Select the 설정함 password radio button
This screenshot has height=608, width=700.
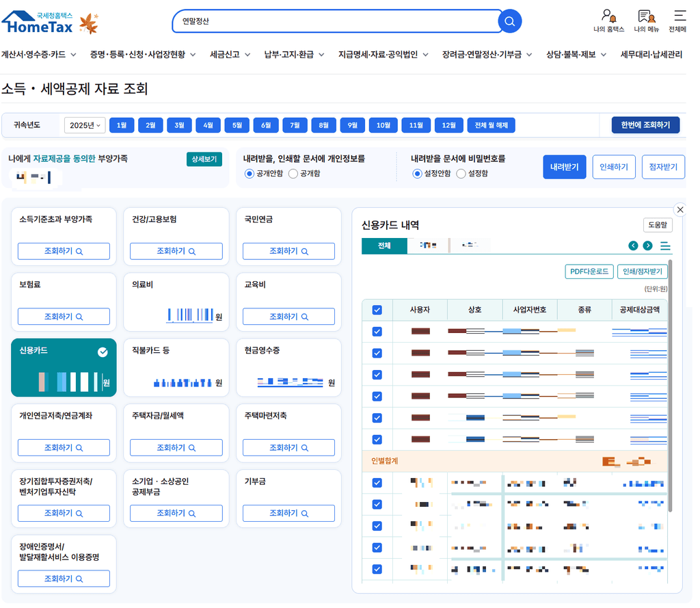click(461, 173)
